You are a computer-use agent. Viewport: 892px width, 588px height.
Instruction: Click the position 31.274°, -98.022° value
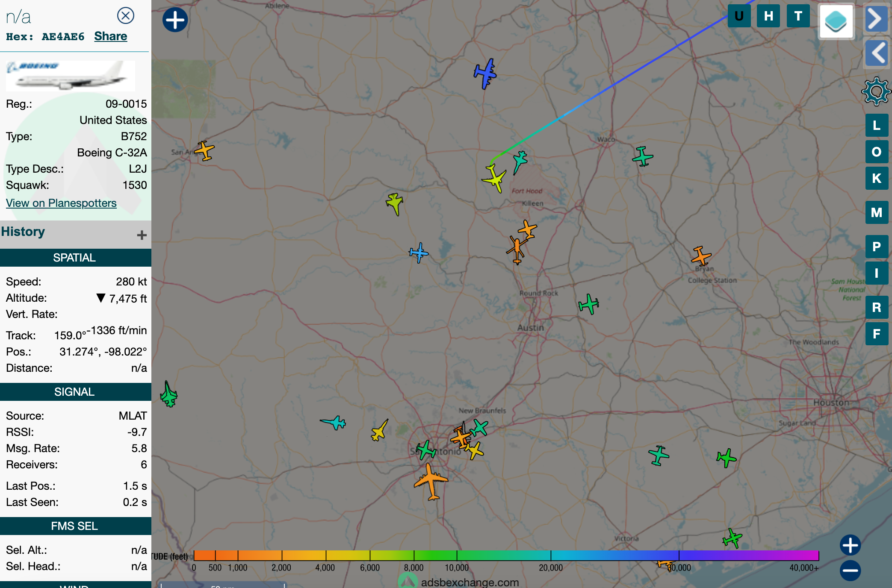[x=103, y=352]
